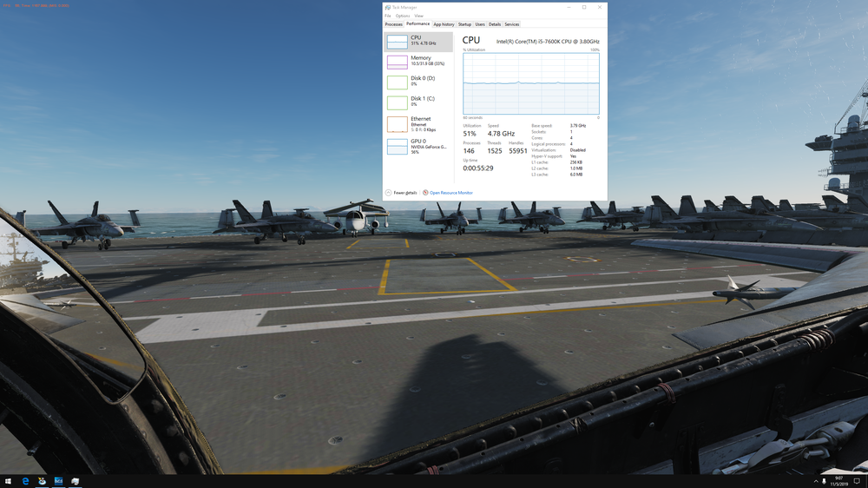Expand the hidden system tray icons

tap(815, 481)
